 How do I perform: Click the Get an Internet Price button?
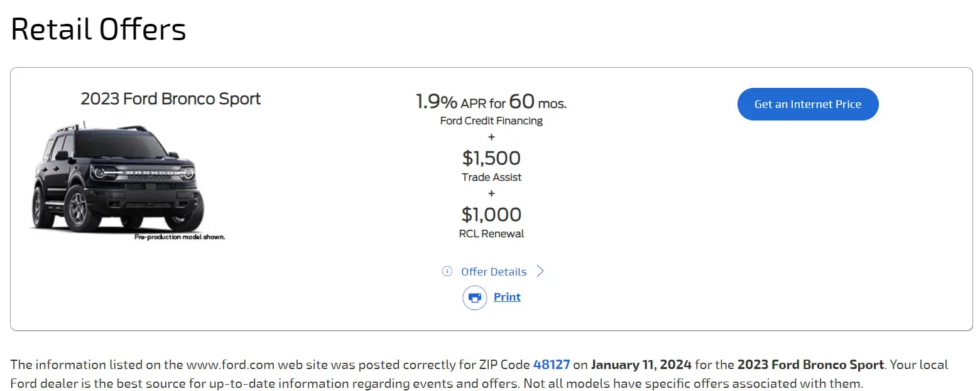tap(808, 104)
